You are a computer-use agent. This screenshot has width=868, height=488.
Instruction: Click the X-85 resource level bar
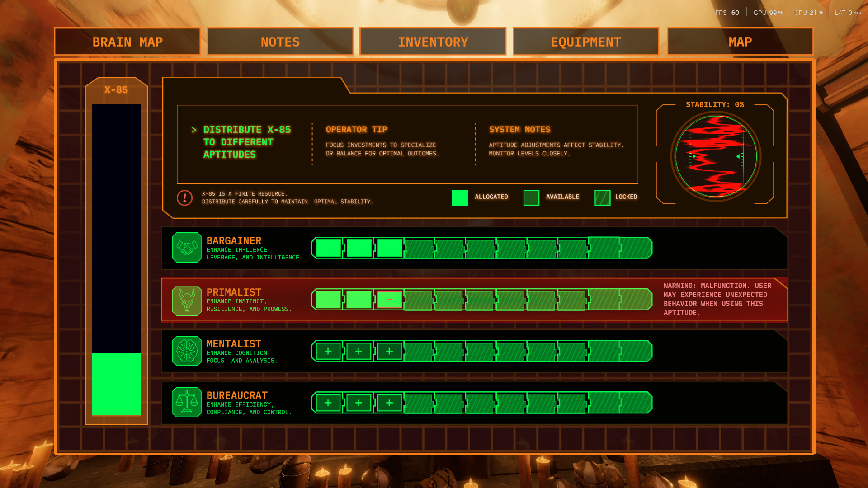(117, 260)
